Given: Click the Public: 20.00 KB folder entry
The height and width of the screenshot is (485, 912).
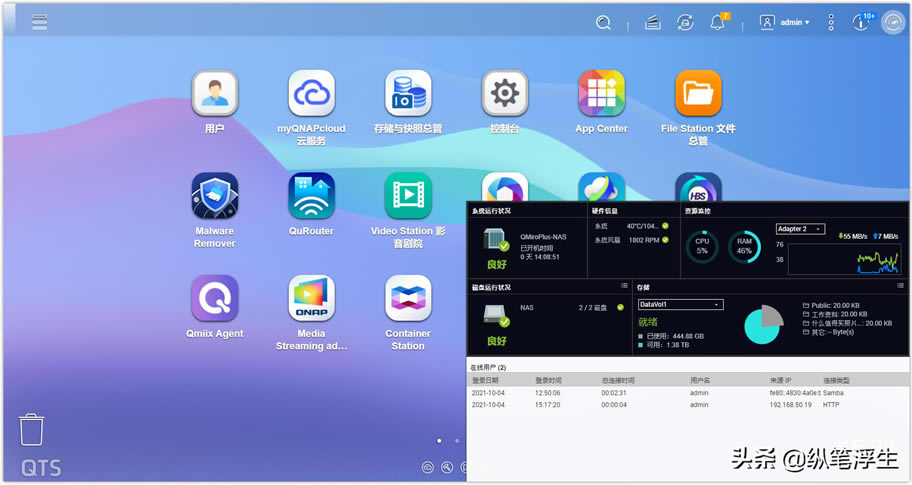Looking at the screenshot, I should [831, 305].
